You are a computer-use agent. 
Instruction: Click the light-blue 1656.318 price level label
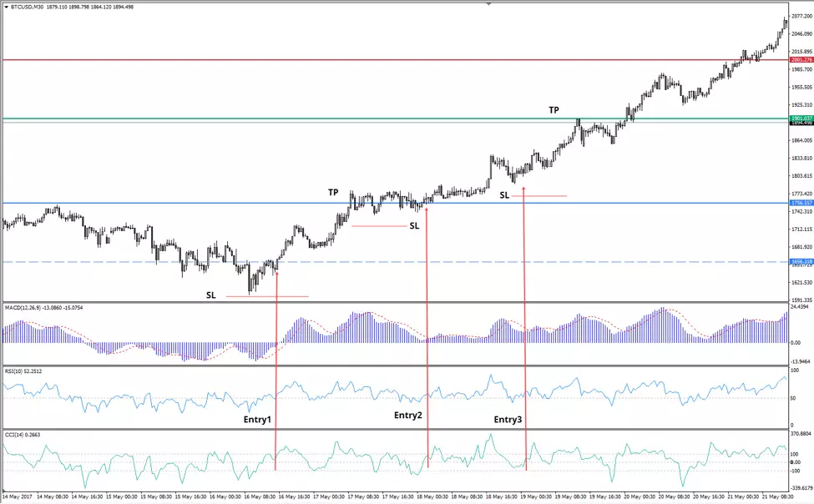[x=801, y=262]
